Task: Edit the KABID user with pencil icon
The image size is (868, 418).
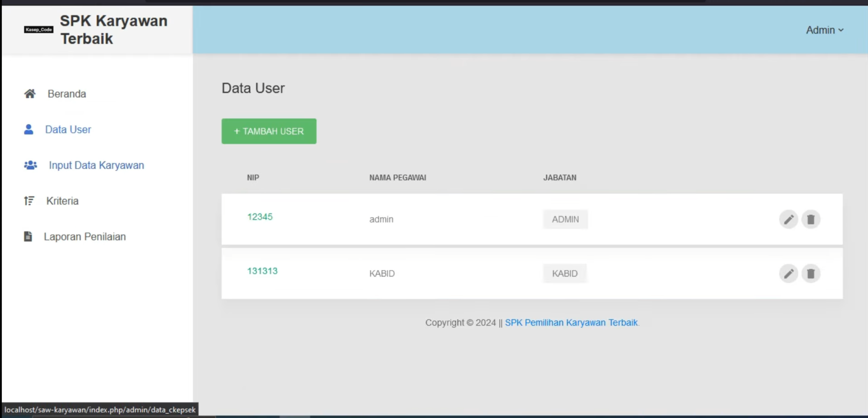Action: (789, 274)
